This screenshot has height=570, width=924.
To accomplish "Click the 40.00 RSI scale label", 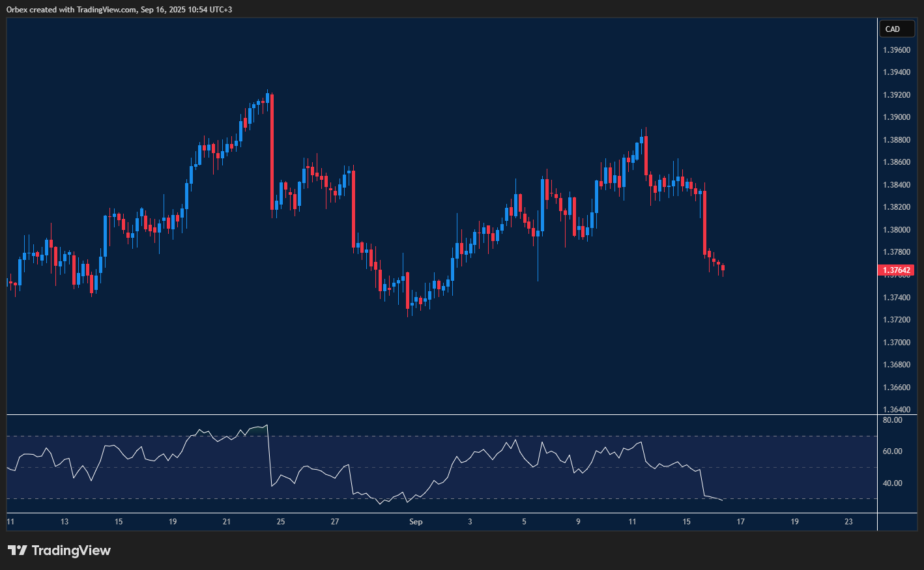I will [892, 483].
